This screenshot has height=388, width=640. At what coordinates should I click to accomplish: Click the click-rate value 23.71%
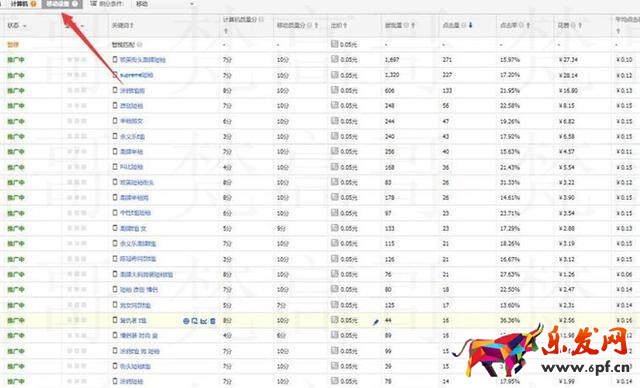[510, 213]
